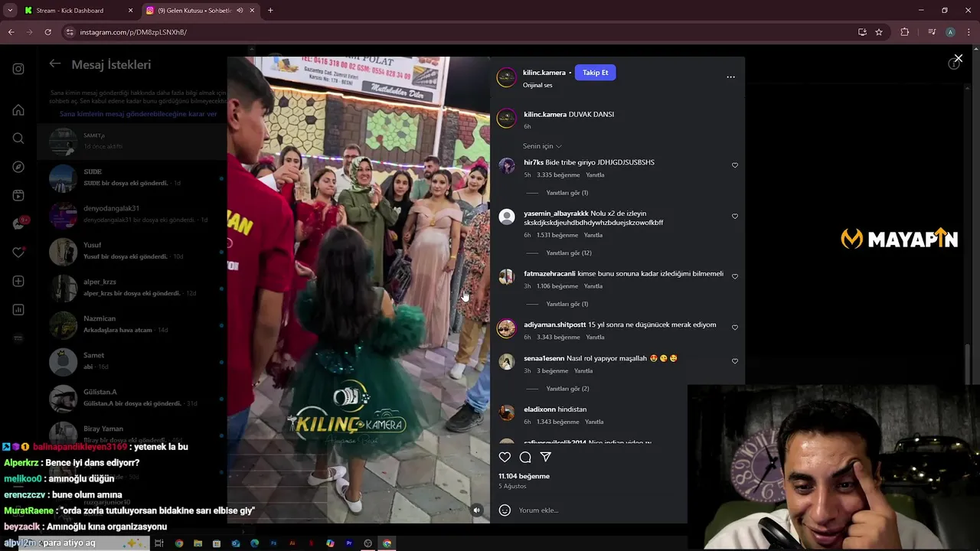
Task: Click Sana kimlerin mesaj gönderebileceğine karar ver
Action: pyautogui.click(x=139, y=114)
